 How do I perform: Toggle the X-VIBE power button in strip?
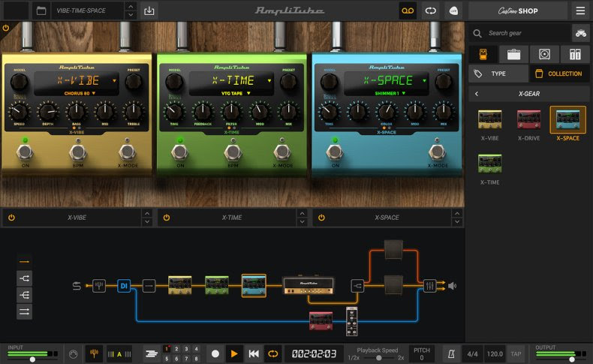(11, 218)
